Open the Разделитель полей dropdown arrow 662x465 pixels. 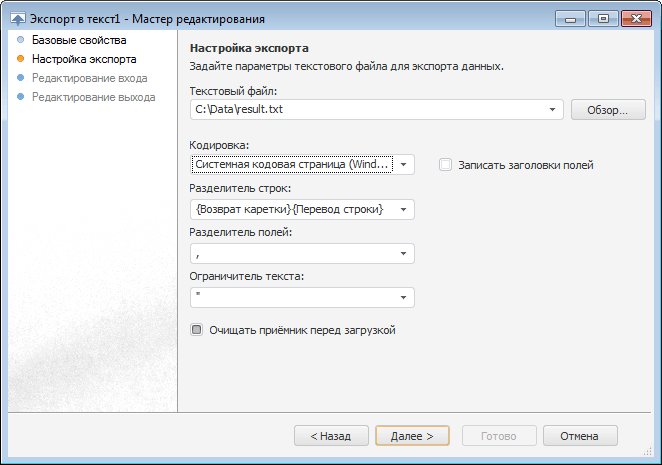click(404, 254)
